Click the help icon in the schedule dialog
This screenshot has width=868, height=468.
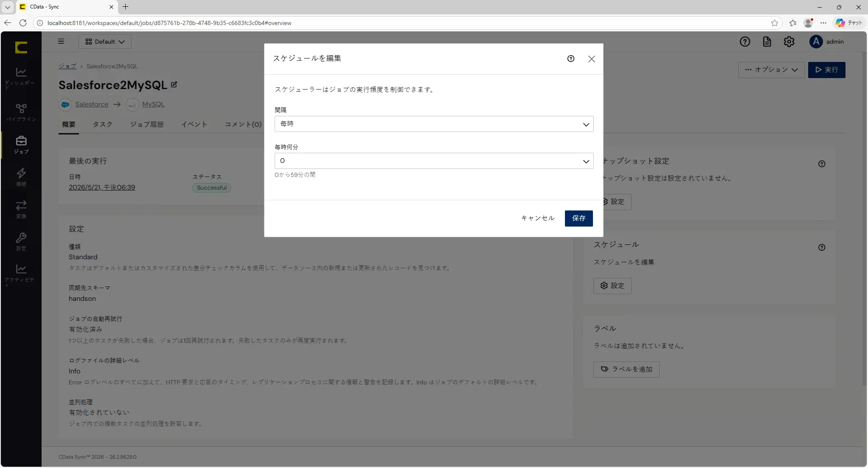tap(571, 59)
